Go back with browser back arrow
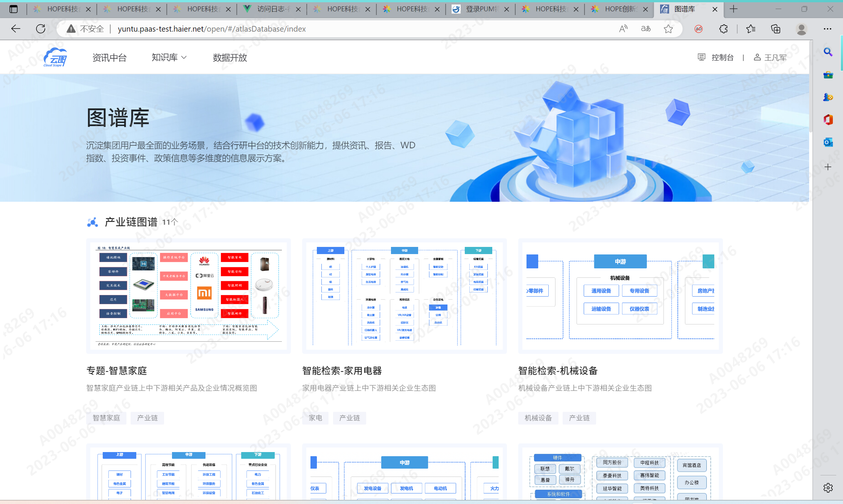Screen dimensions: 843x504 click(x=16, y=29)
